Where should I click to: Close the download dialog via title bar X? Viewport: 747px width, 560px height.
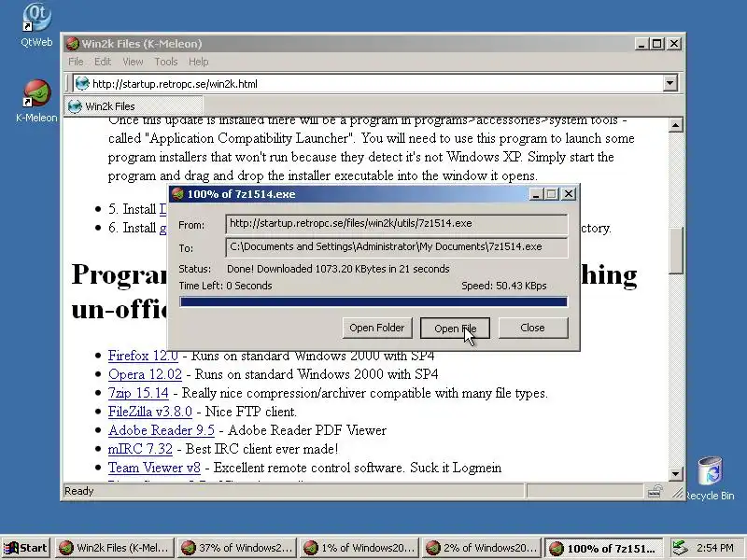click(x=569, y=194)
